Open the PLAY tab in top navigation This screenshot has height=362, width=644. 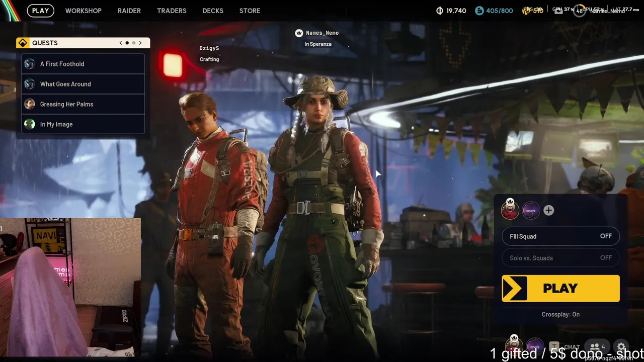click(40, 11)
